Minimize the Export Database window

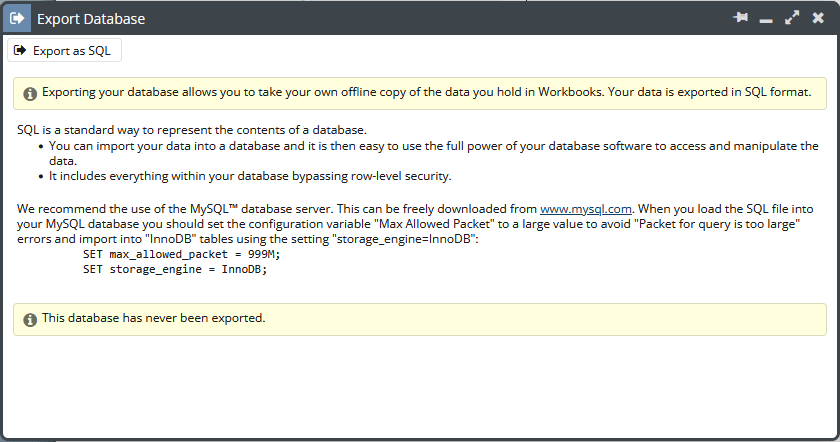click(766, 20)
